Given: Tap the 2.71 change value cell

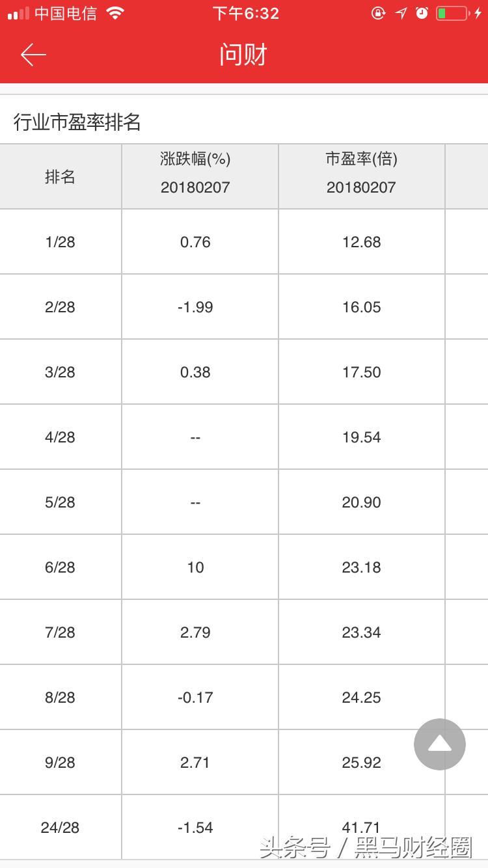Looking at the screenshot, I should click(195, 763).
